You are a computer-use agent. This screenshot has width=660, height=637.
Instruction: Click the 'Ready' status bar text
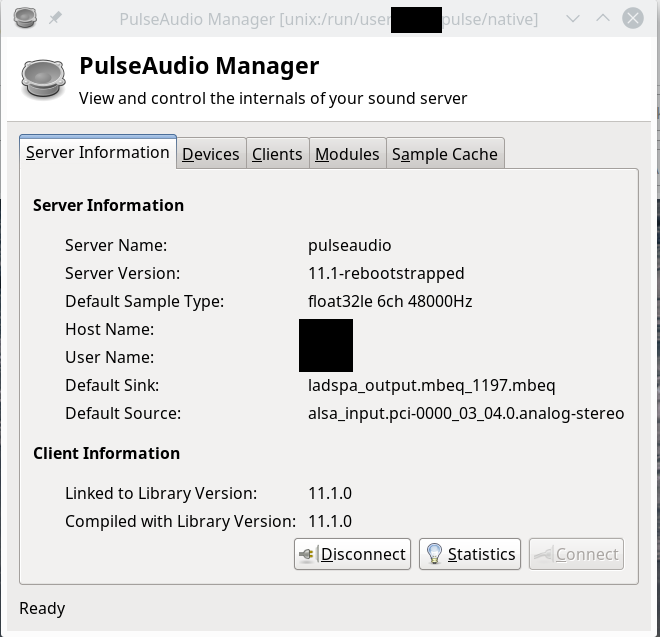tap(42, 608)
